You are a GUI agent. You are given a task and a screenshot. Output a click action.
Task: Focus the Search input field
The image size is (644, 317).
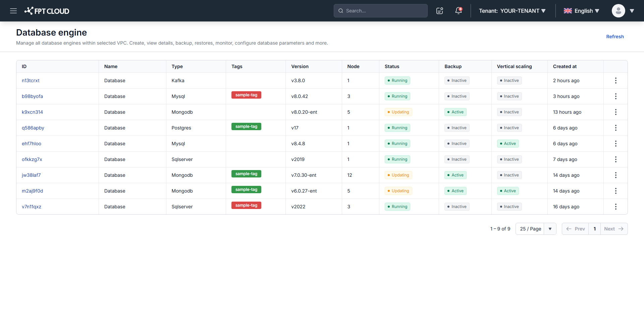point(381,11)
